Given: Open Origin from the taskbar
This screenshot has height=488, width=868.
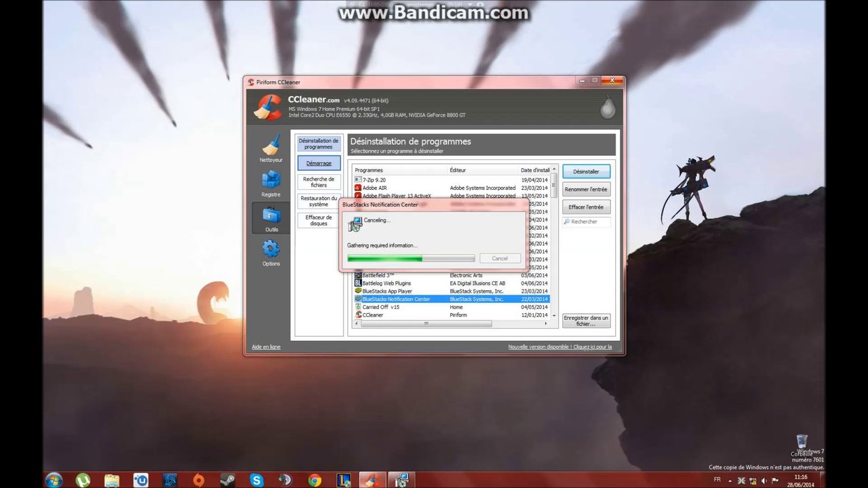Looking at the screenshot, I should [199, 480].
